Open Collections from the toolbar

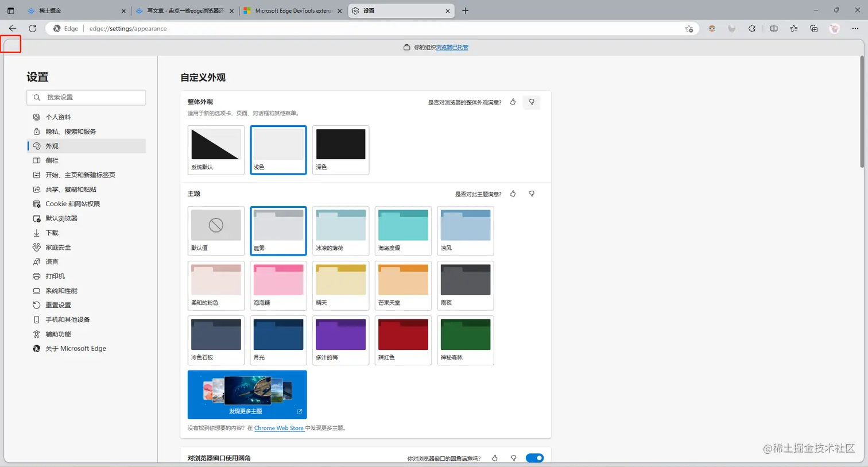pyautogui.click(x=814, y=28)
